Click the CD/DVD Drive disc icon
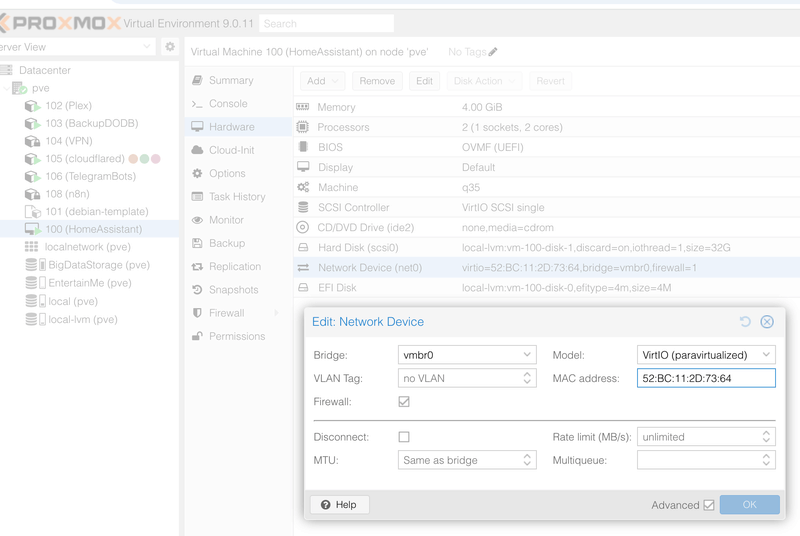This screenshot has width=800, height=536. pos(303,227)
